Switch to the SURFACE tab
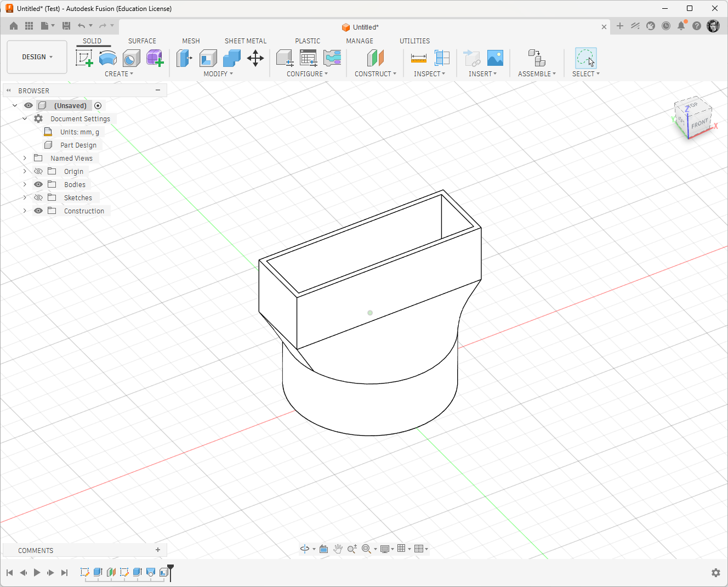 click(x=142, y=41)
